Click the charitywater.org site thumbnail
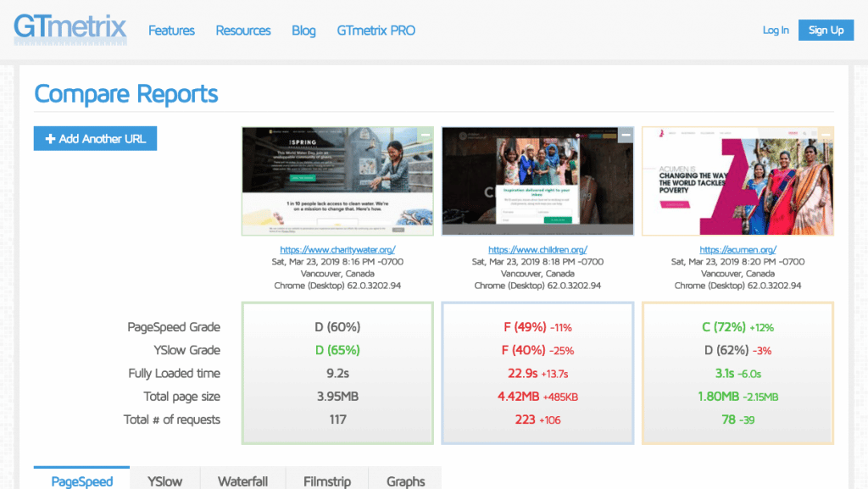 click(337, 181)
